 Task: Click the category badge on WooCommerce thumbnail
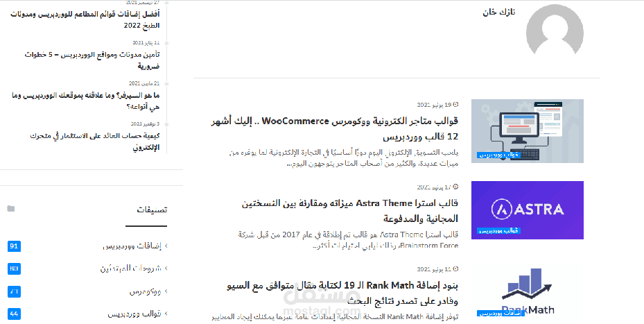pyautogui.click(x=498, y=155)
